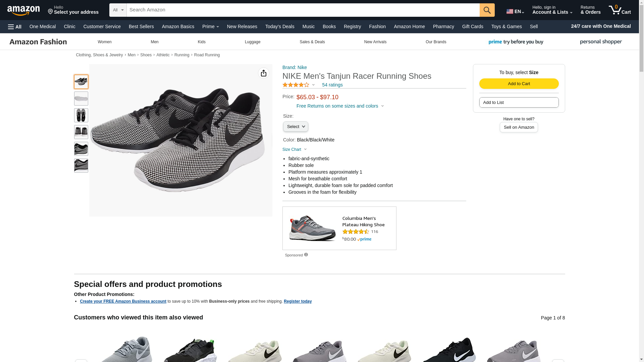Open the shopping cart
Screen dimensions: 644x362
click(620, 10)
